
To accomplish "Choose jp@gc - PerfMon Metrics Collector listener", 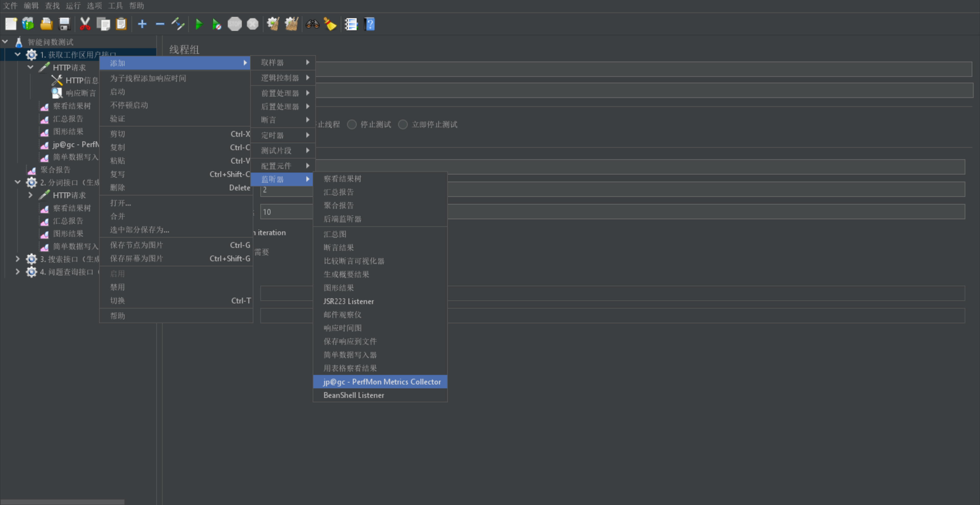I will click(x=380, y=382).
